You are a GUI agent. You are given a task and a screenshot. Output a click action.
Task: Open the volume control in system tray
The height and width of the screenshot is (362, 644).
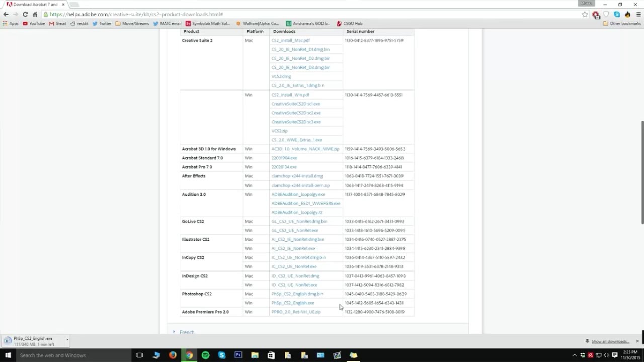607,355
